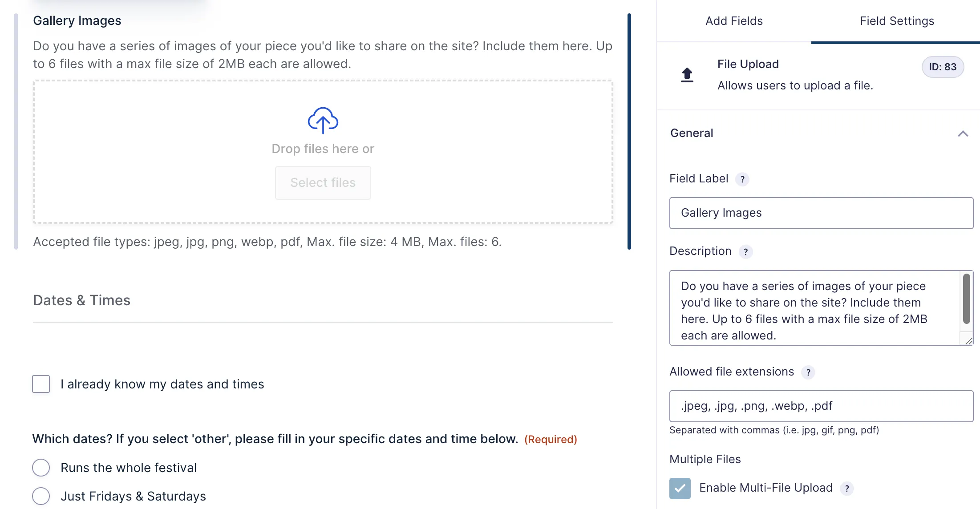The image size is (980, 509).
Task: Select 'Just Fridays & Saturdays' radio option
Action: [41, 496]
